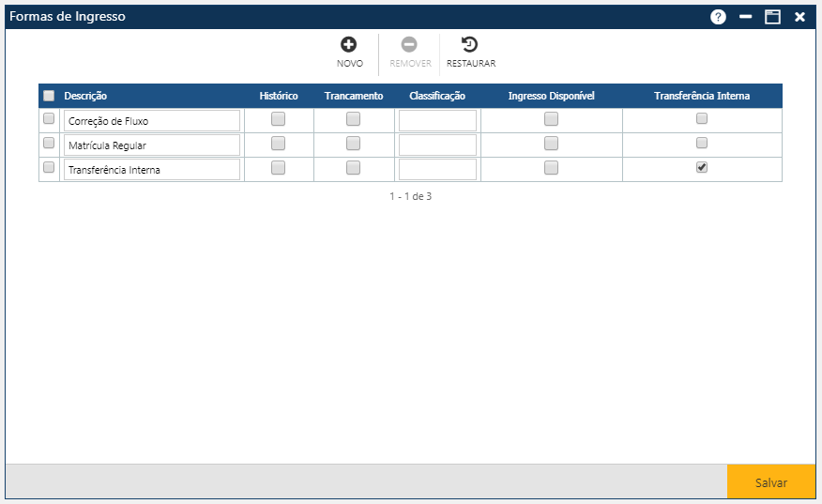Close the Formas de Ingresso window
This screenshot has width=822, height=504.
tap(799, 17)
